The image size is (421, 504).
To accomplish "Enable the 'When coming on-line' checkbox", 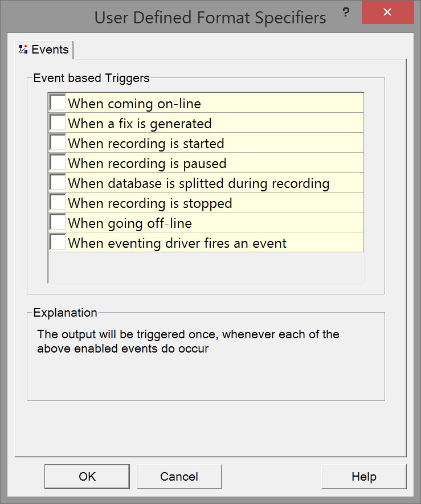I will coord(58,103).
